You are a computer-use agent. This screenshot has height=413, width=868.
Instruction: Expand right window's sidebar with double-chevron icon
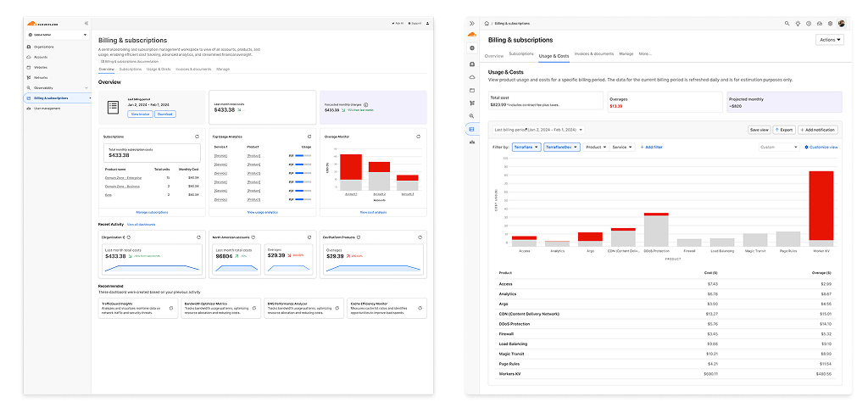[471, 23]
